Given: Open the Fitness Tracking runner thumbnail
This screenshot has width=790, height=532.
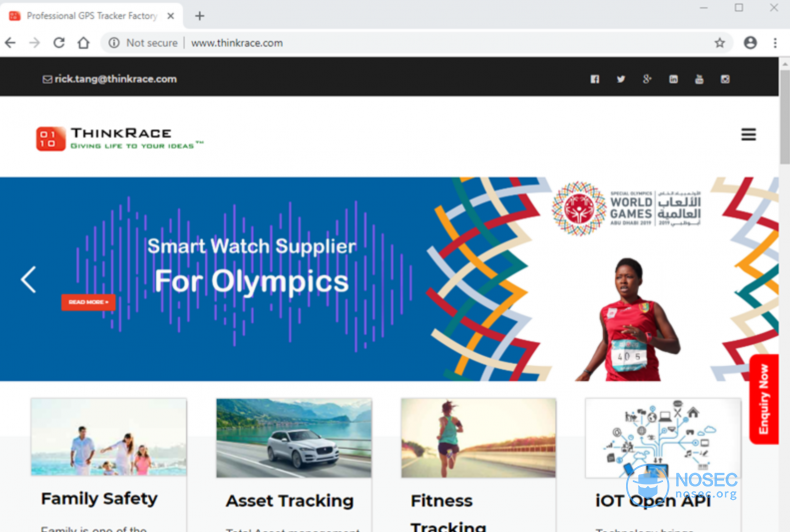Looking at the screenshot, I should coord(479,438).
